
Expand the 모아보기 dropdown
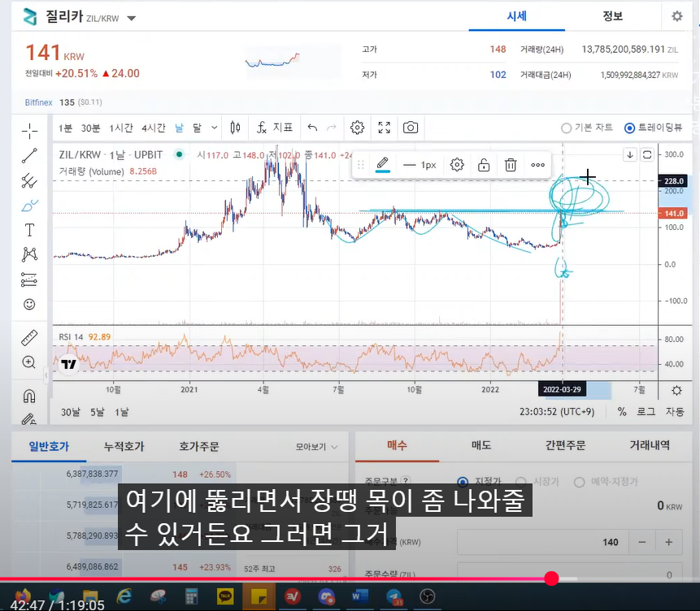[x=316, y=447]
